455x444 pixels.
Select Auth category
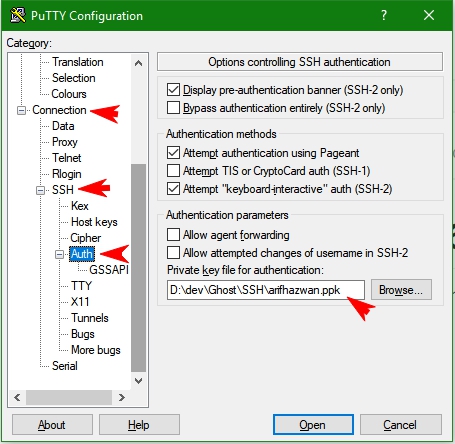point(82,254)
